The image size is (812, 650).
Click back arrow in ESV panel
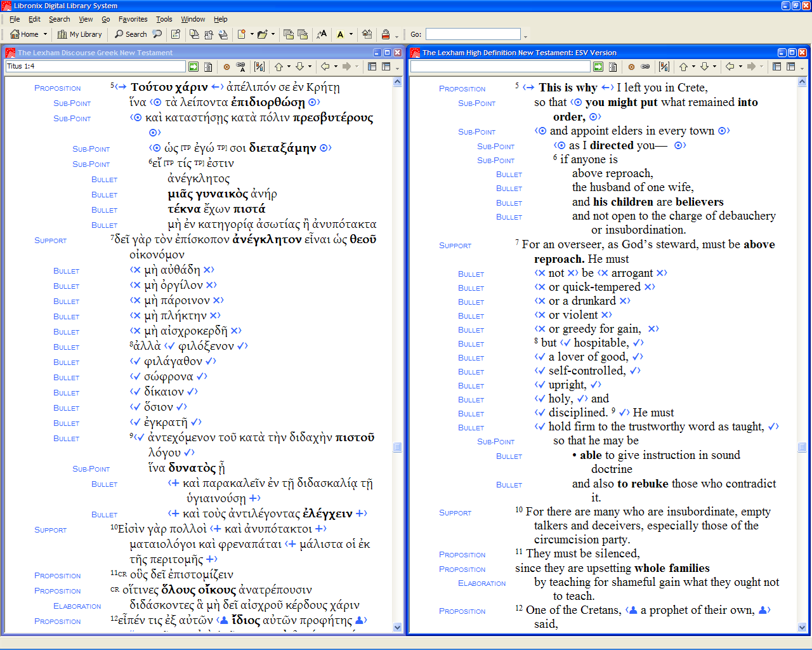coord(730,66)
